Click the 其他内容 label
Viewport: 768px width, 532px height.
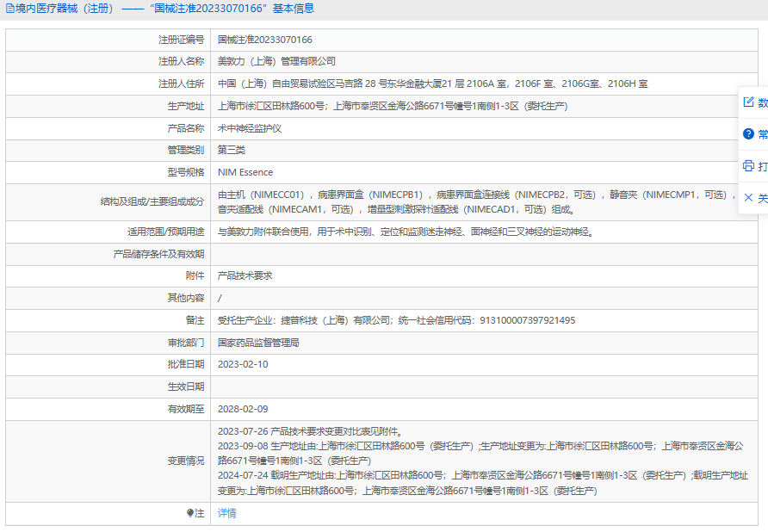[x=186, y=298]
